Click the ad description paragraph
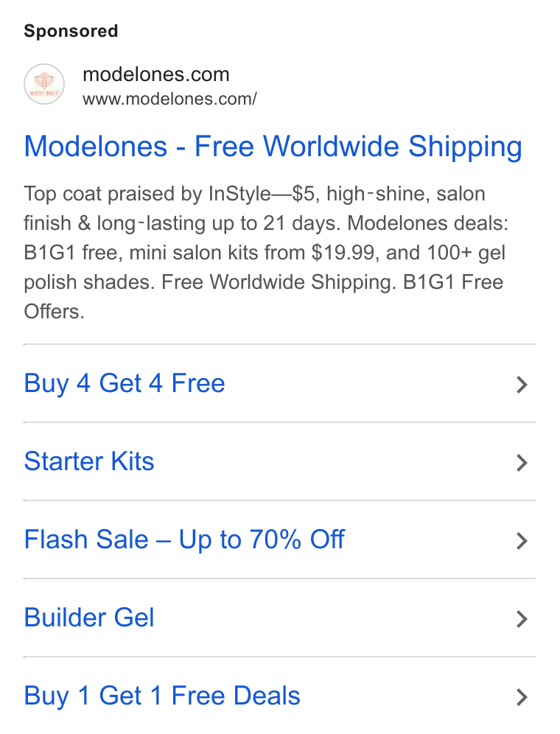This screenshot has width=560, height=734. pyautogui.click(x=266, y=253)
